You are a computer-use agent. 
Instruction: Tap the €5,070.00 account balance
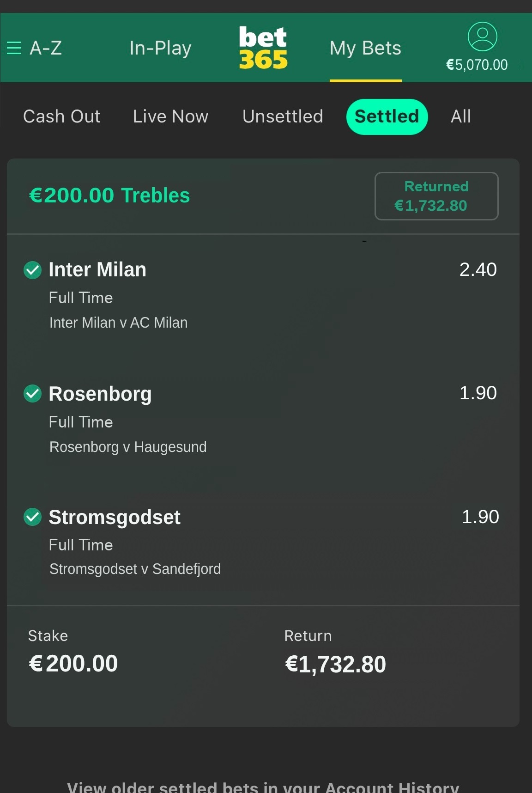click(x=477, y=65)
